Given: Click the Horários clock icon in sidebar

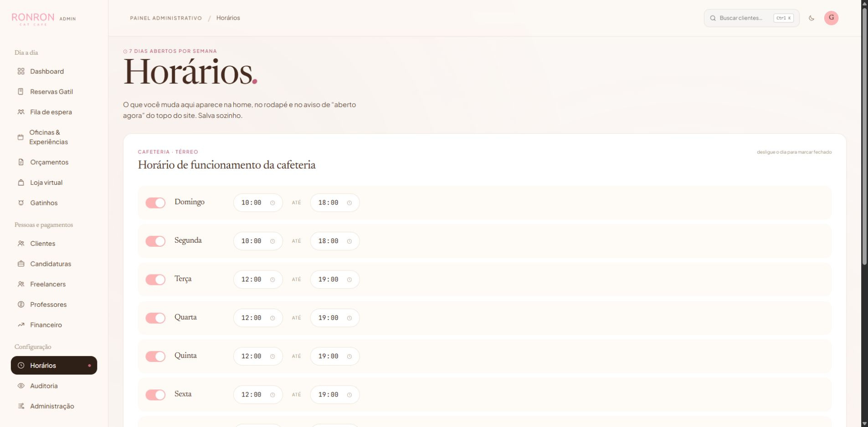Looking at the screenshot, I should click(21, 366).
